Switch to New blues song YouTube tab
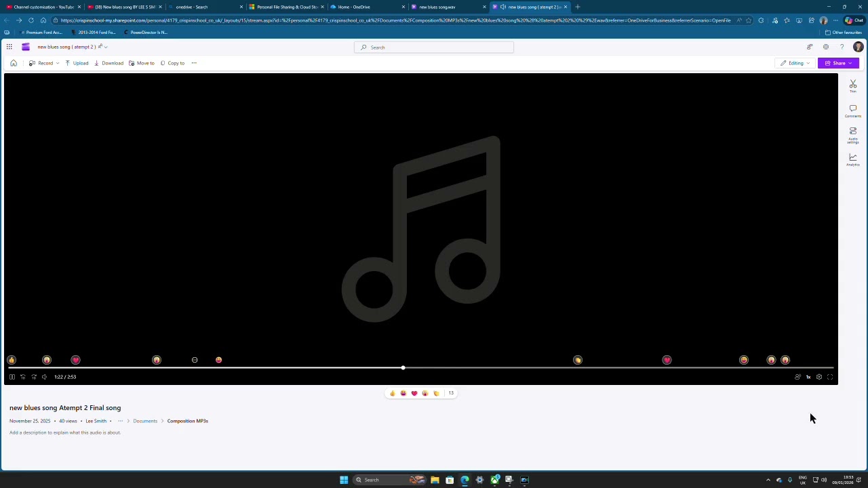 (x=125, y=7)
